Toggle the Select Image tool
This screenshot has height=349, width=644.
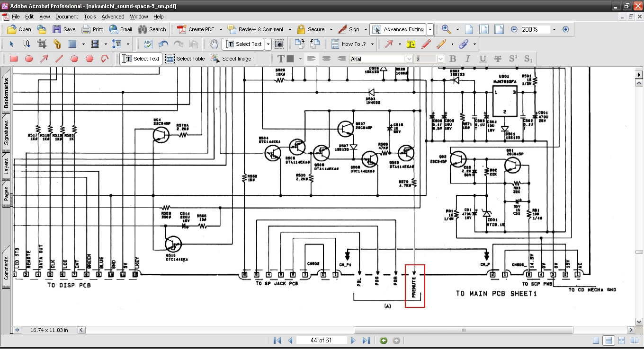(231, 59)
